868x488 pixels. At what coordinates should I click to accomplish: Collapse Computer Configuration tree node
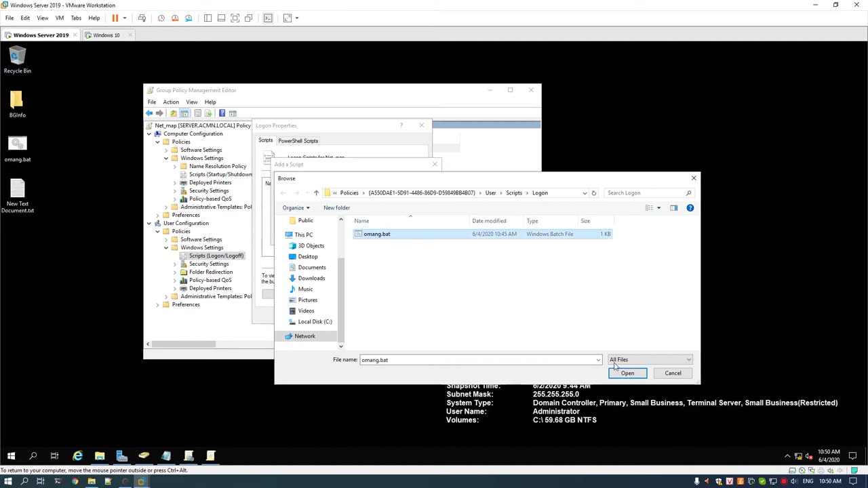[x=149, y=134]
